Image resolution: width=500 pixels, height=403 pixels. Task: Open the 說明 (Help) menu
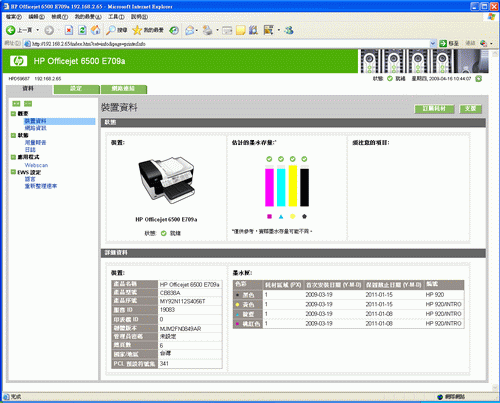pyautogui.click(x=139, y=17)
